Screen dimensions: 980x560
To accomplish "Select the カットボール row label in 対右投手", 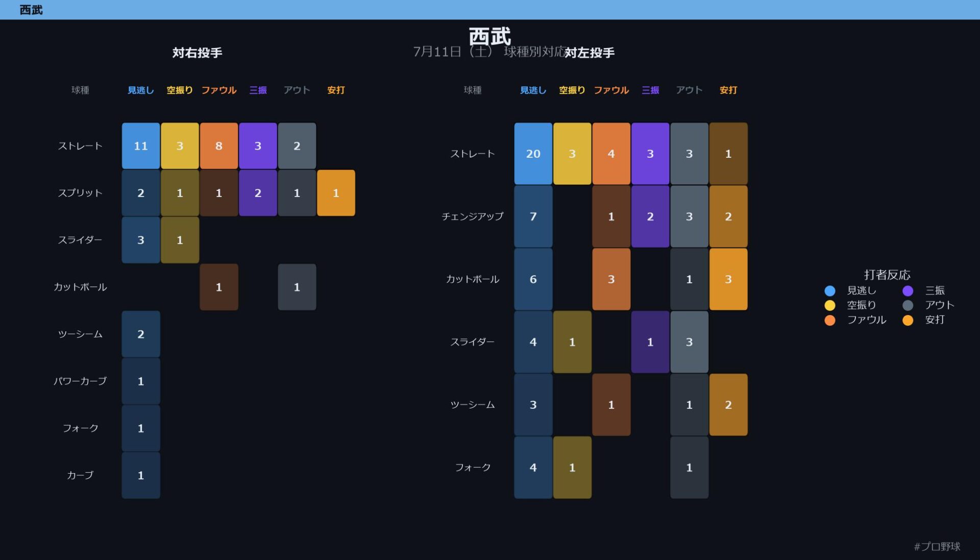I will 80,287.
